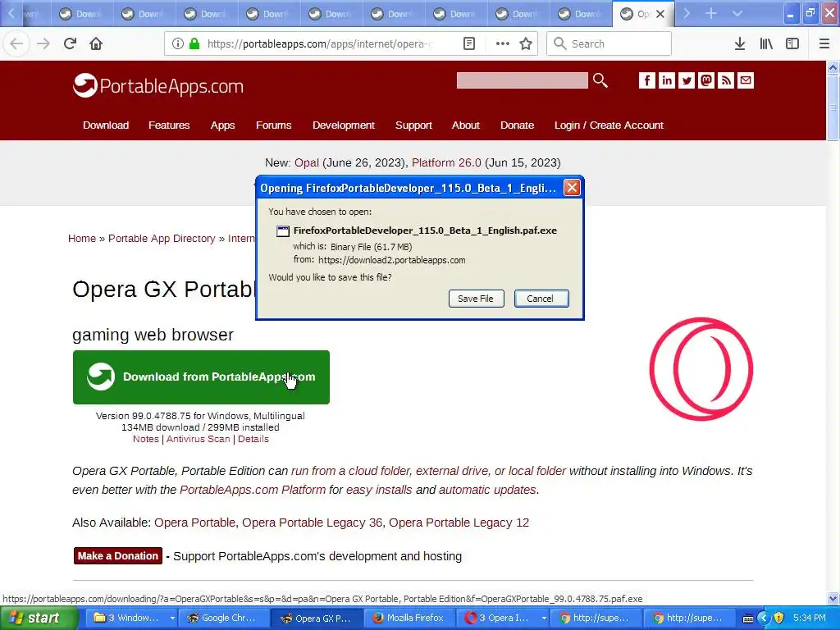Screen dimensions: 840x630
Task: Open the email newsletter envelope icon
Action: [x=746, y=80]
